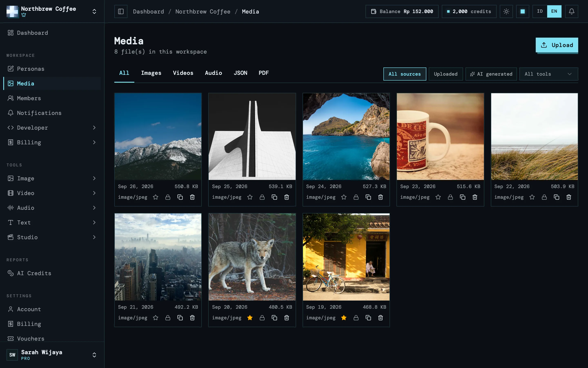Copy the Sep 22, 2026 beach image
The image size is (588, 368).
tap(556, 197)
